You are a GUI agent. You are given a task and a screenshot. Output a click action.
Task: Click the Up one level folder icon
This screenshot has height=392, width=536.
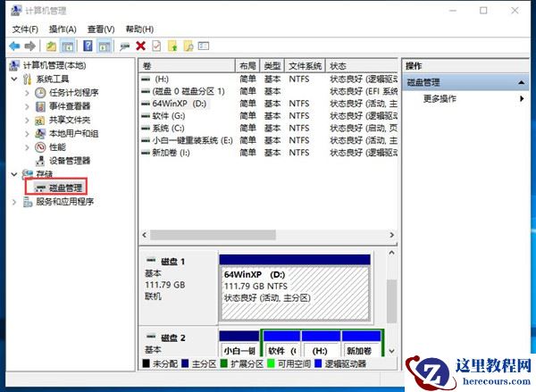(x=51, y=46)
